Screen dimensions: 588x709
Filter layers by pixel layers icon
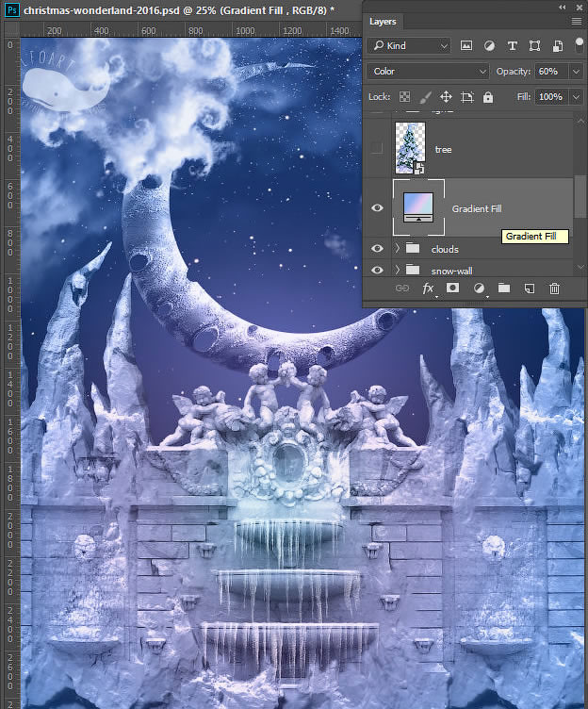pos(466,45)
